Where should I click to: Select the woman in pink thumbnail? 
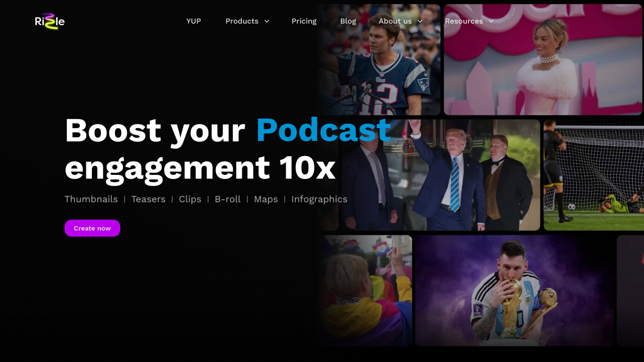pos(543,60)
